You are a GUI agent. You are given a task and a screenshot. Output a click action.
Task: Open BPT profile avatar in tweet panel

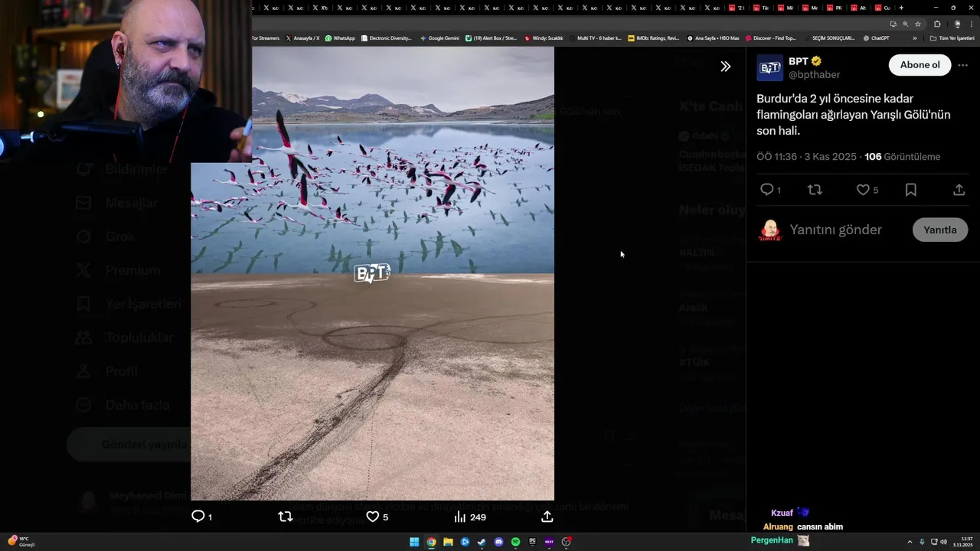769,68
